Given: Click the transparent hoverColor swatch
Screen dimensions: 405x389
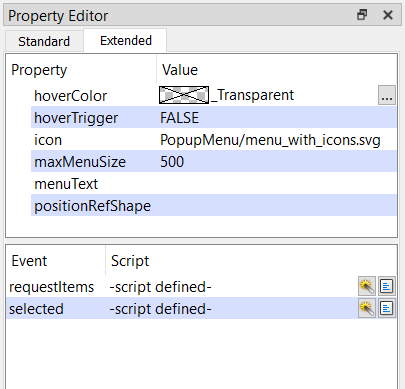Looking at the screenshot, I should click(x=184, y=95).
